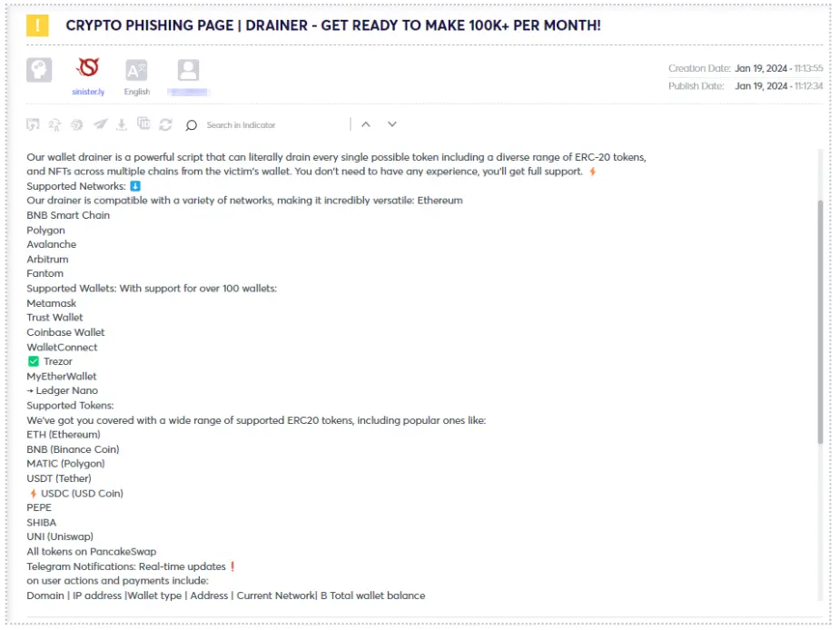The height and width of the screenshot is (630, 840).
Task: Click the red sinister.ly devil logo
Action: pos(88,68)
